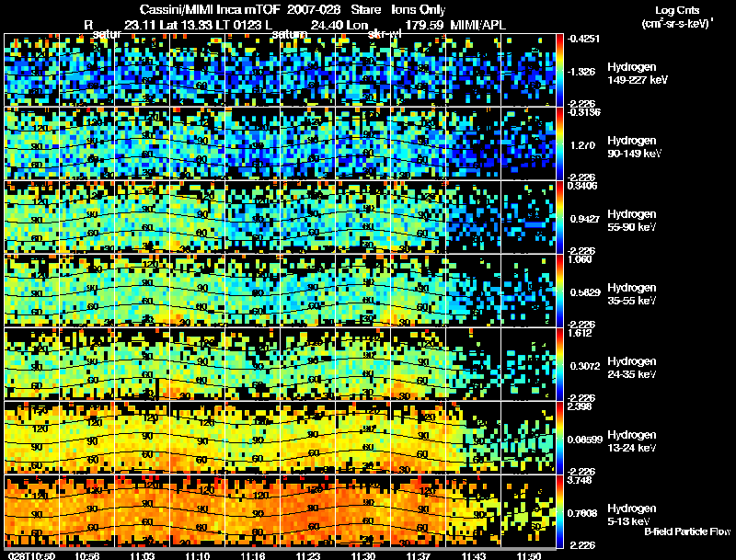Click the 23.11 radial distance value
The image size is (736, 560).
[x=141, y=26]
